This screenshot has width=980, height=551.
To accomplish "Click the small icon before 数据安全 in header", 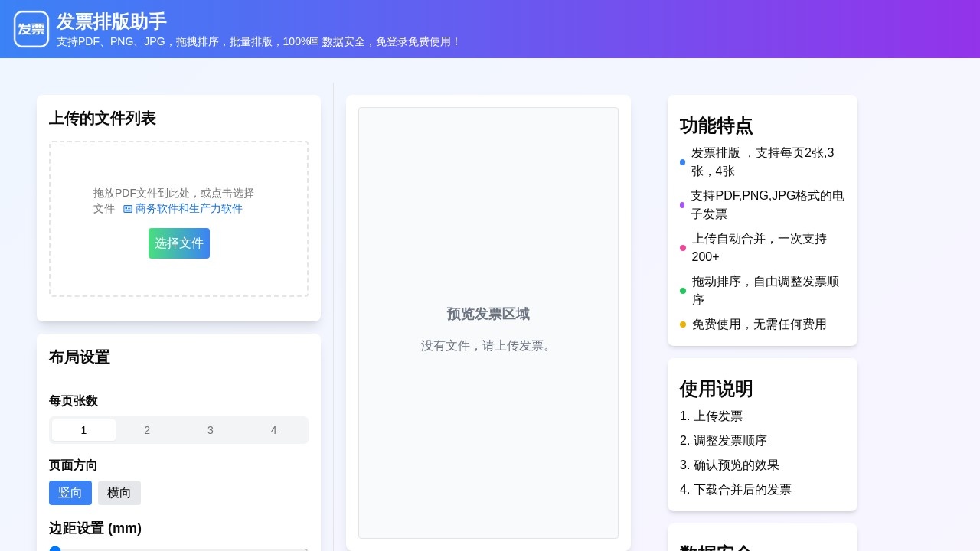I will click(x=315, y=41).
